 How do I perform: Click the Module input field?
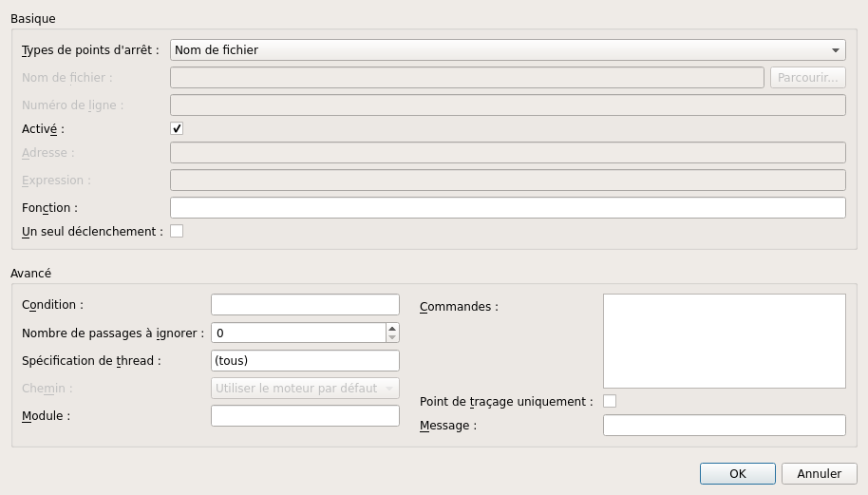pos(305,416)
